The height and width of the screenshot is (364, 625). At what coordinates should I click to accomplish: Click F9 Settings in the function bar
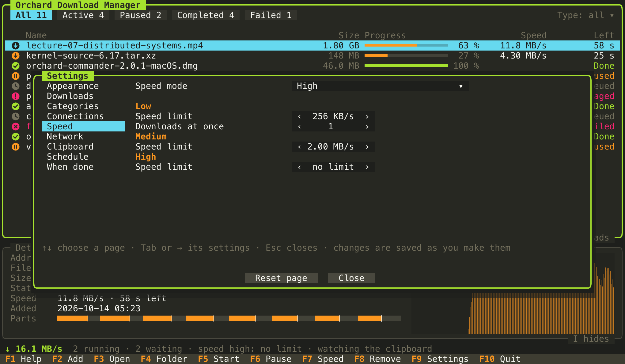tap(440, 359)
